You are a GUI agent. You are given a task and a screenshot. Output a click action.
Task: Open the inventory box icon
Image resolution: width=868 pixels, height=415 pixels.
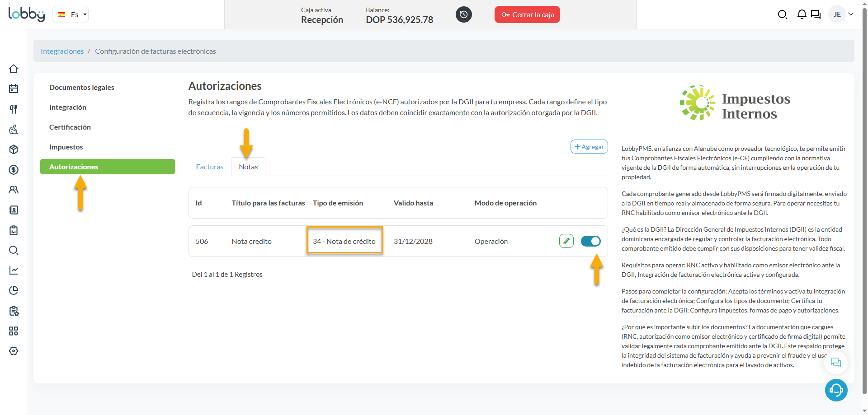[14, 149]
